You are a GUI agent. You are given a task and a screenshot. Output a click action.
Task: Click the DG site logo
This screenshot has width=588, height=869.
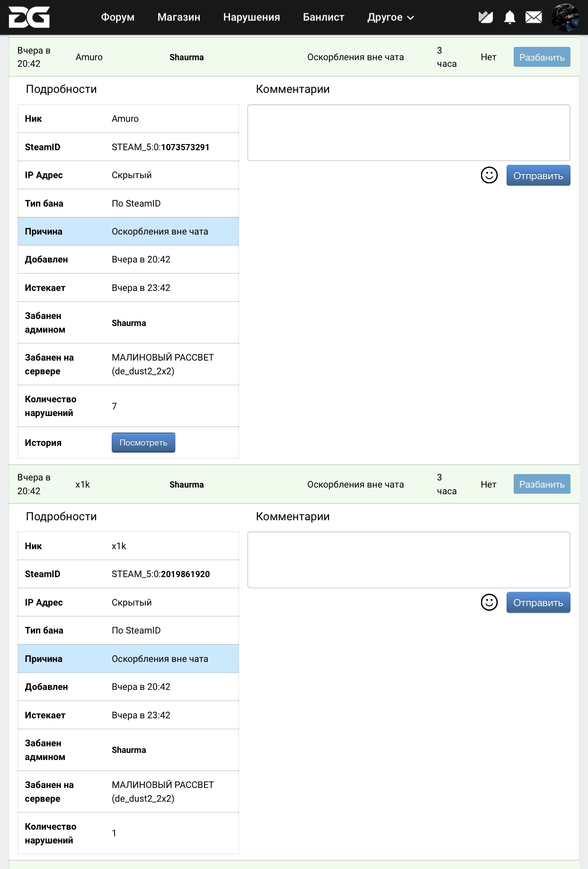[29, 18]
